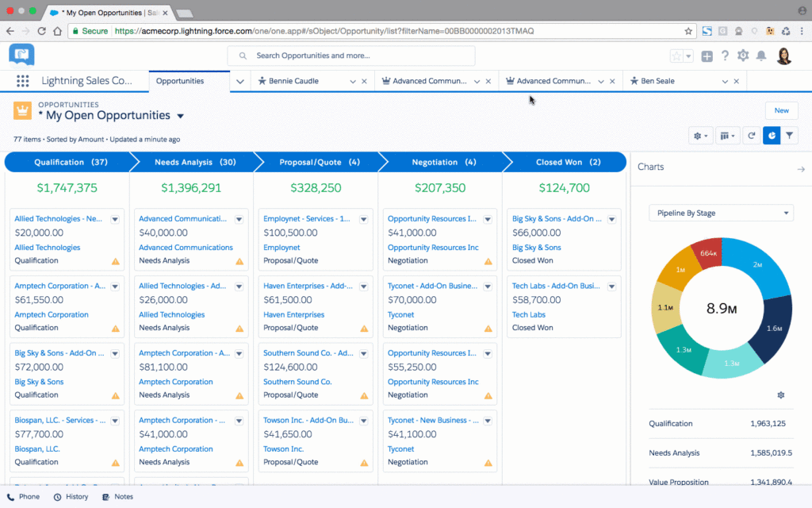Open the Display As layout dropdown
The height and width of the screenshot is (508, 812).
(x=727, y=136)
